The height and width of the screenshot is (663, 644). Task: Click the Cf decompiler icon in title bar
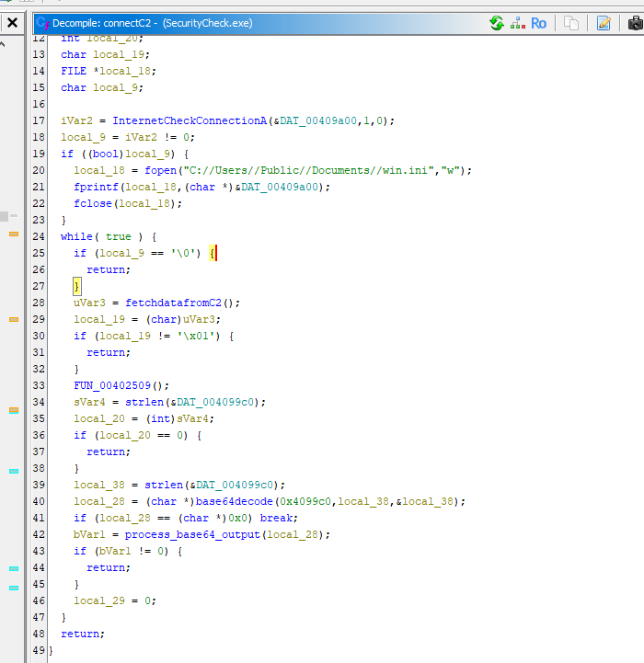pyautogui.click(x=42, y=23)
